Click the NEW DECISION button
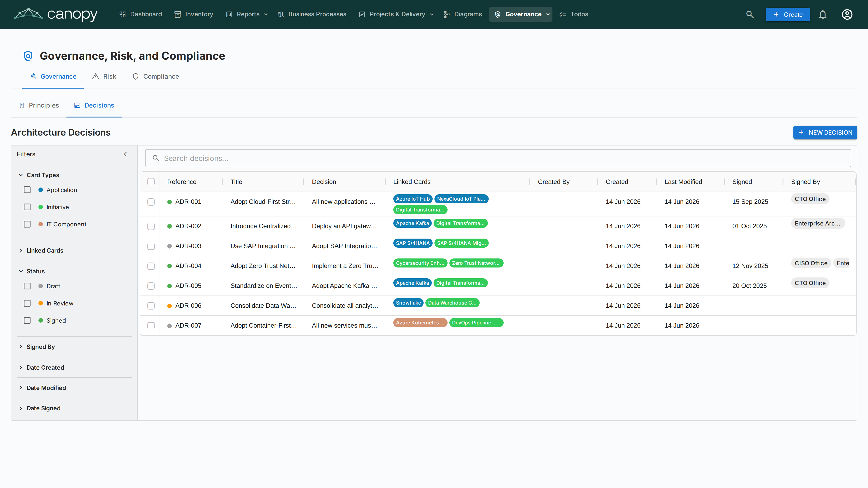The height and width of the screenshot is (488, 868). click(825, 133)
